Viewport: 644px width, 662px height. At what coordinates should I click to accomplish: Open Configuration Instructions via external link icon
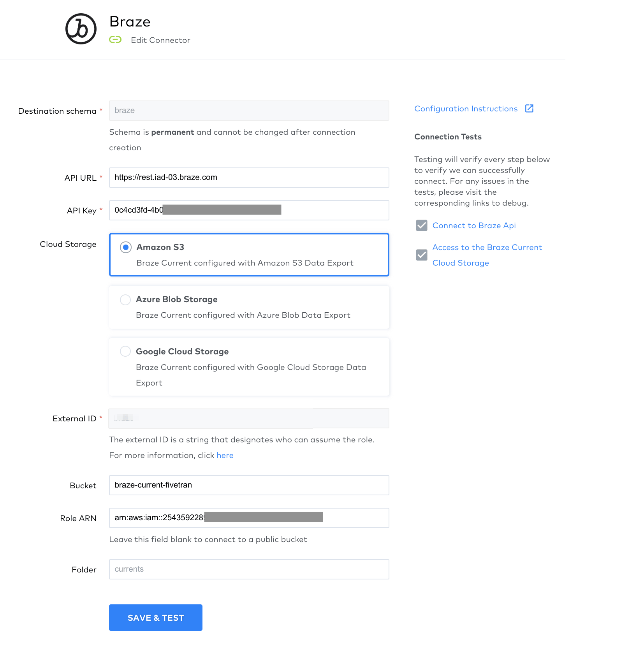click(x=530, y=108)
